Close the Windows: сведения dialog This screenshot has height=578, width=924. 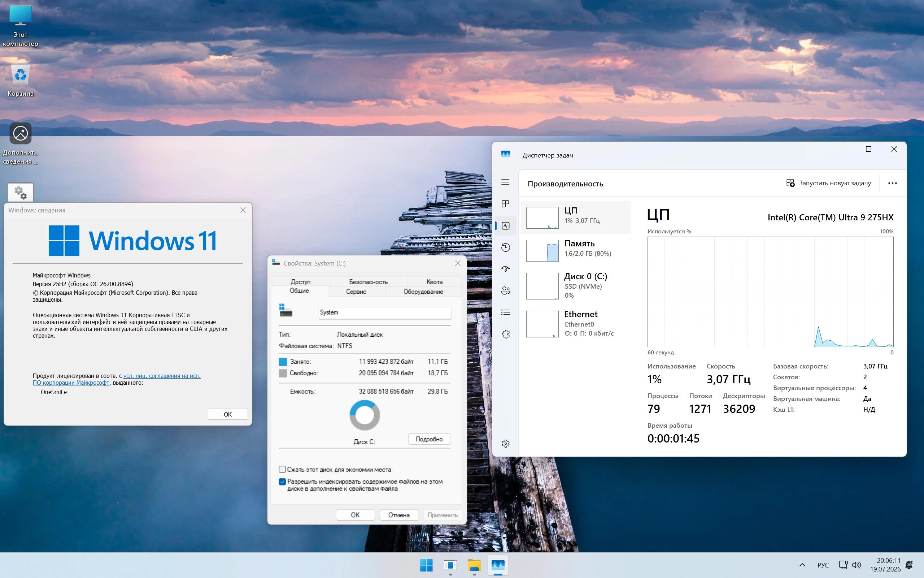[243, 210]
